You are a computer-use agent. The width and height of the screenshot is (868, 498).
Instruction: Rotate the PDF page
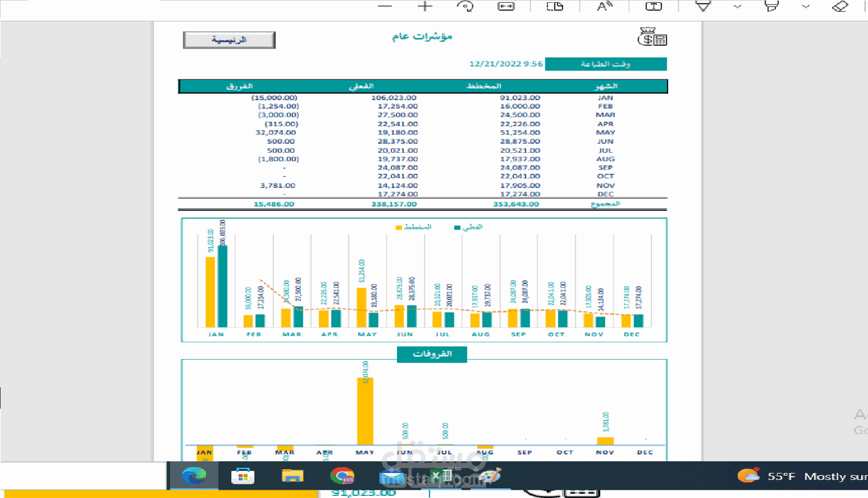click(x=466, y=6)
